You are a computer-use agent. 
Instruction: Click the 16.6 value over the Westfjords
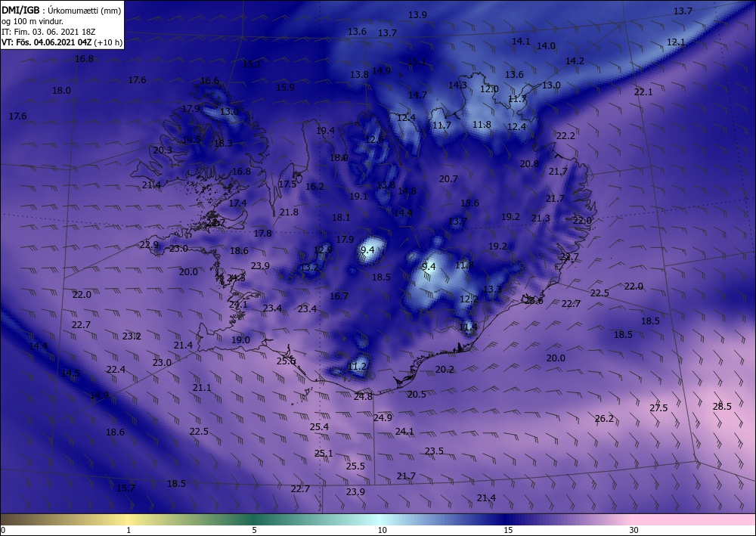(x=209, y=81)
